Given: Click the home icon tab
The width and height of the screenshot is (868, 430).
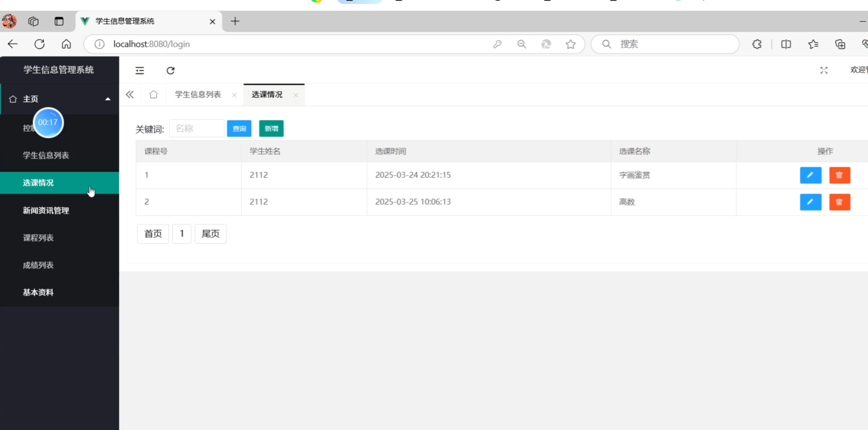Looking at the screenshot, I should tap(153, 95).
